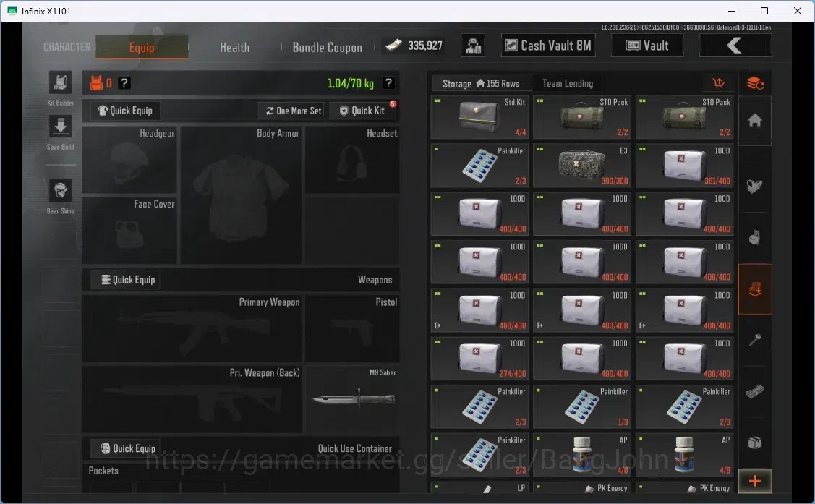Click the empty Primary Weapon slot
This screenshot has width=815, height=504.
tap(192, 328)
